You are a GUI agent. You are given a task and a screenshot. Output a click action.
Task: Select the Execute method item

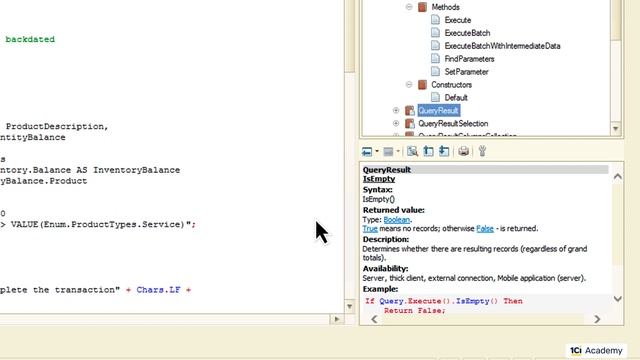coord(458,20)
